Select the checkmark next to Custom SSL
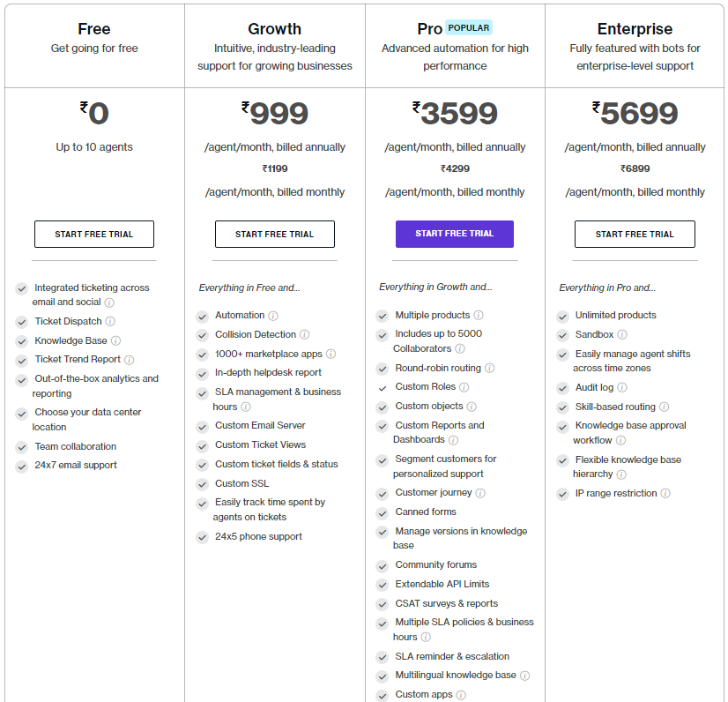The height and width of the screenshot is (702, 728). pyautogui.click(x=202, y=483)
